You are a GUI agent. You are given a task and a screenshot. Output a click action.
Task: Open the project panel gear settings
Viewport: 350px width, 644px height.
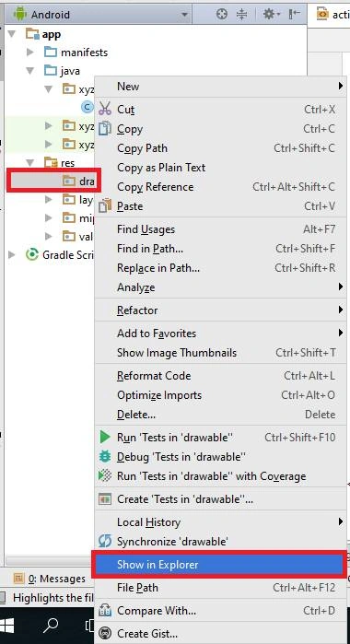coord(270,15)
